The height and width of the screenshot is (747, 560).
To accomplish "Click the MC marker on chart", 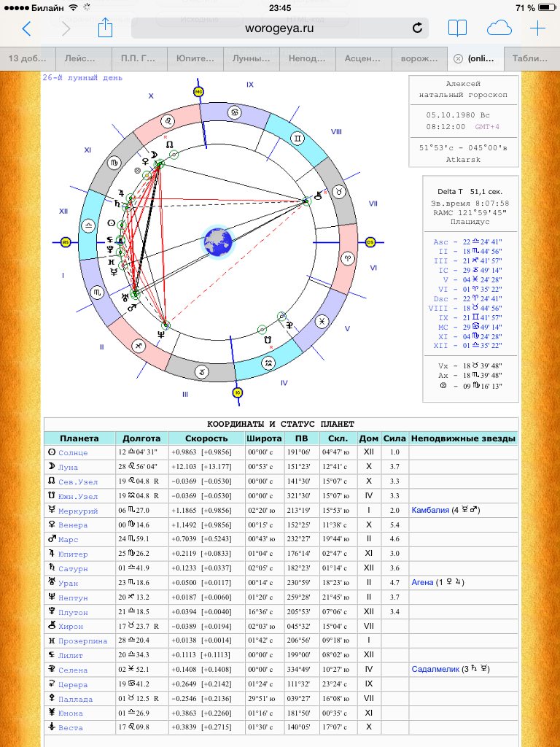I will (x=198, y=91).
